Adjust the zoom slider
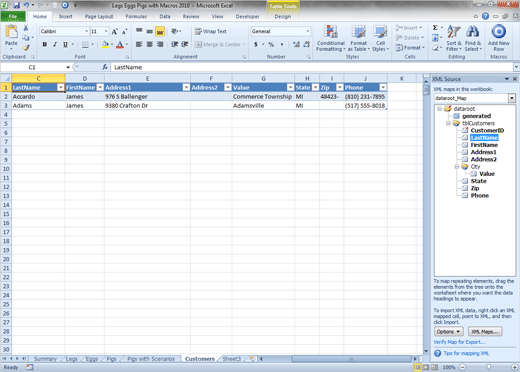This screenshot has width=520, height=372. pyautogui.click(x=488, y=367)
